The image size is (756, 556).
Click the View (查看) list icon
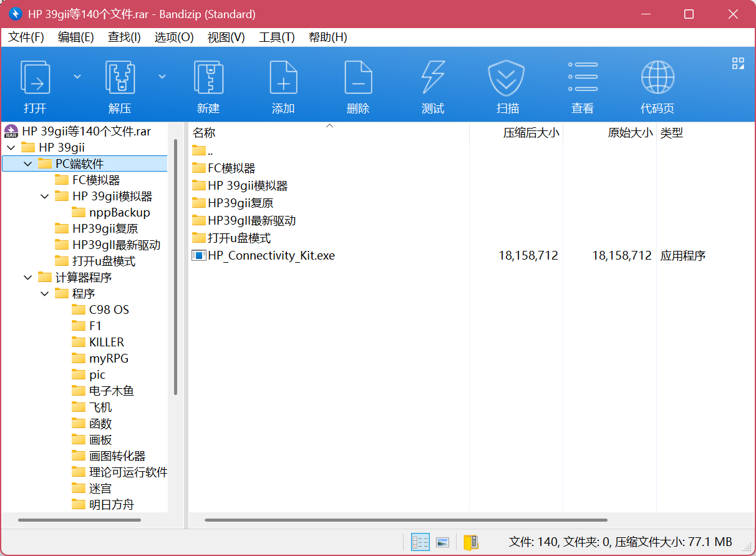click(583, 77)
